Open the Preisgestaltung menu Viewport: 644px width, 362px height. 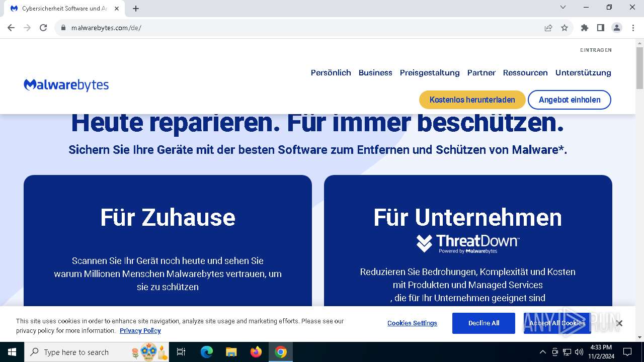pyautogui.click(x=430, y=73)
